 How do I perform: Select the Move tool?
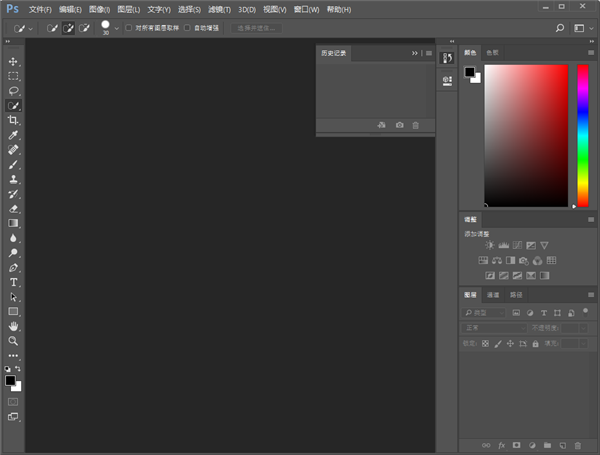pyautogui.click(x=14, y=61)
